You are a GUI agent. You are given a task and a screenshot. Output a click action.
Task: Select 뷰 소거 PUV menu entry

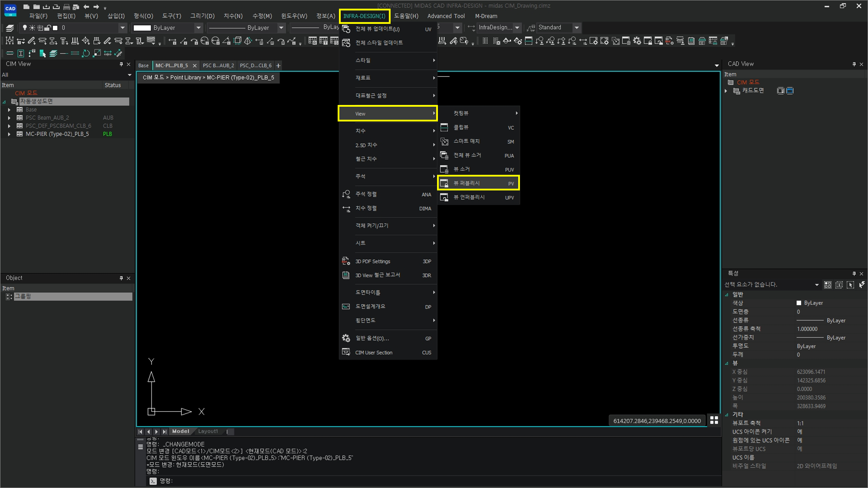tap(478, 169)
